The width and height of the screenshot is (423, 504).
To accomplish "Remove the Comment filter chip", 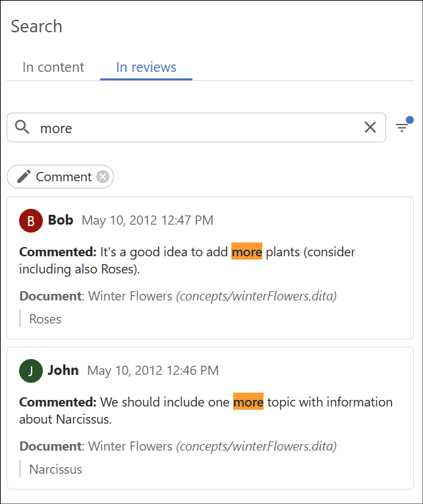I will (x=103, y=177).
